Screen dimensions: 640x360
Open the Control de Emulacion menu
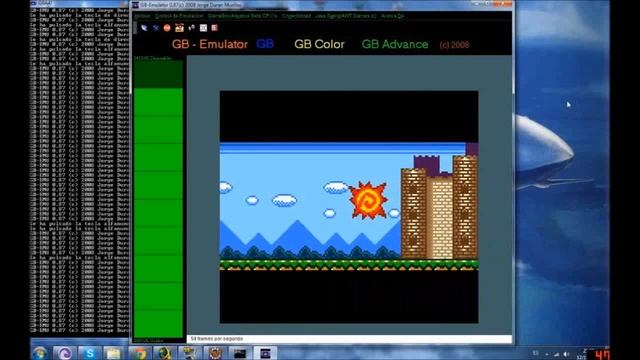(179, 16)
